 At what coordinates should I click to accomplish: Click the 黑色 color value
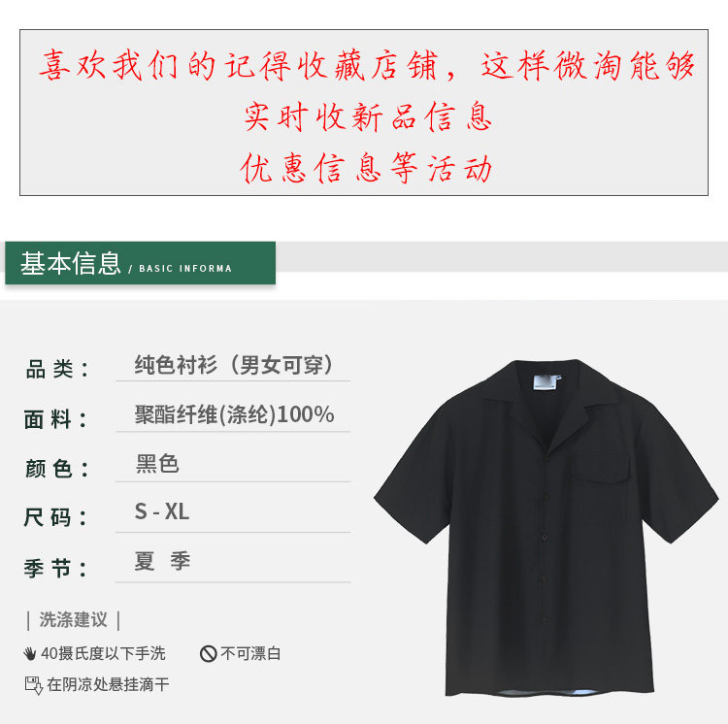[157, 463]
